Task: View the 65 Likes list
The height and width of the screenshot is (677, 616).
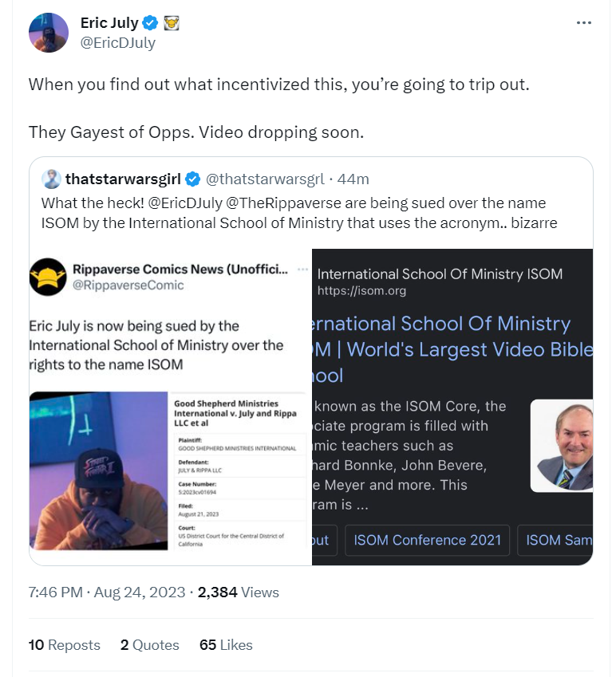Action: [x=226, y=645]
